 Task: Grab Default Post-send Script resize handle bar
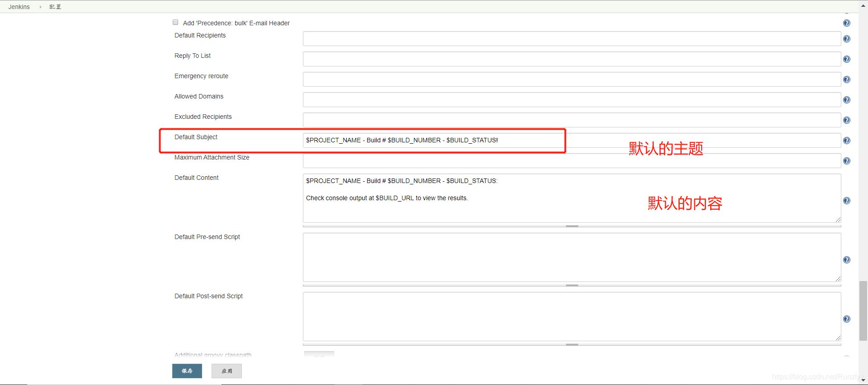572,344
